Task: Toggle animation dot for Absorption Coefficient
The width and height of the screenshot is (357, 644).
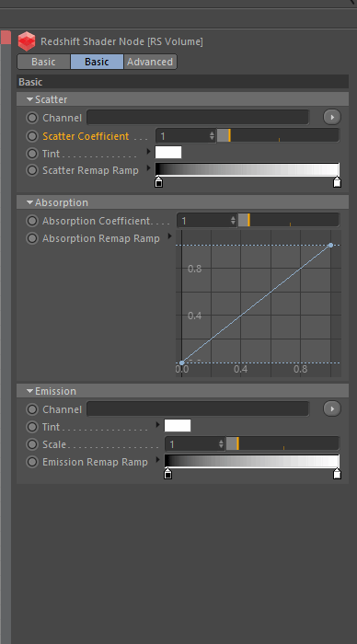Action: (x=32, y=221)
